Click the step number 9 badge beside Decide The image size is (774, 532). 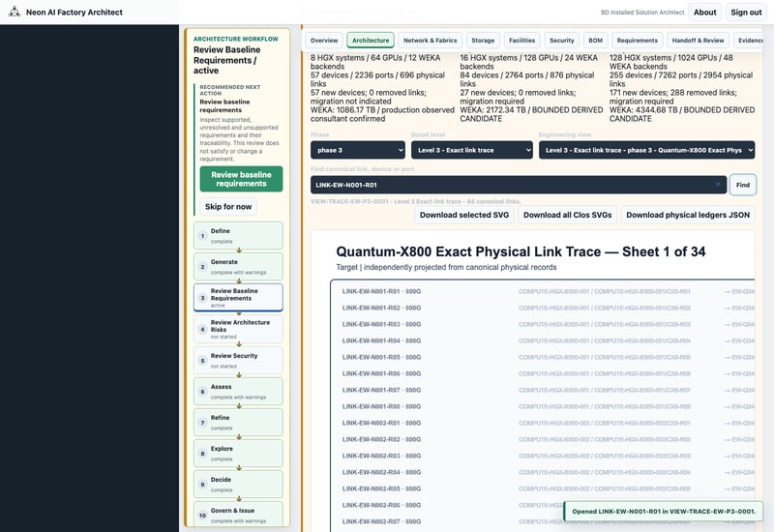pos(202,485)
